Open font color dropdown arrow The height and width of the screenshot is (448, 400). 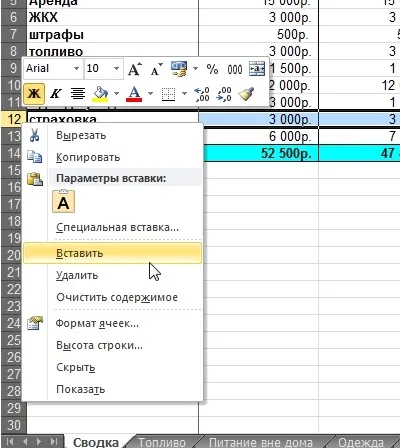coord(150,93)
